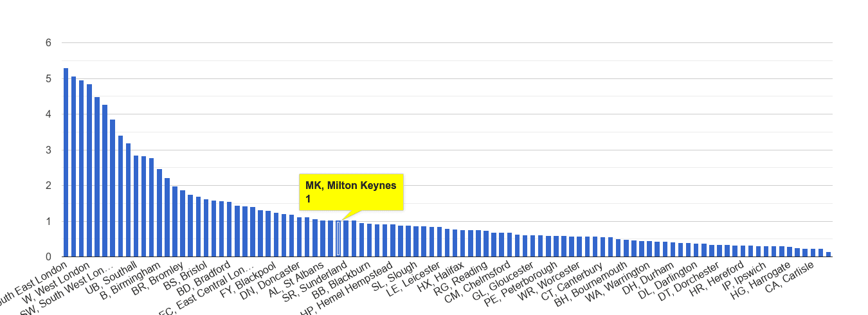This screenshot has width=868, height=315.
Task: Select the B, Birmingham bar
Action: click(159, 213)
